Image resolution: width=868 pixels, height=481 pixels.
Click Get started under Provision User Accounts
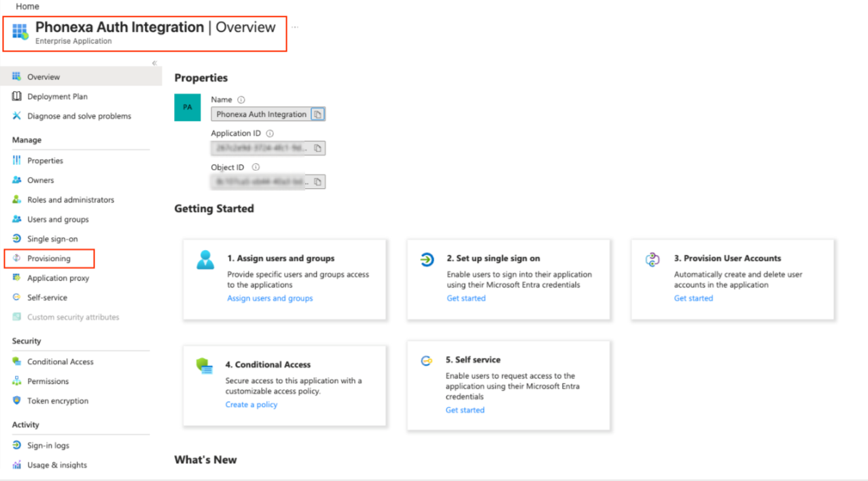[x=693, y=298]
